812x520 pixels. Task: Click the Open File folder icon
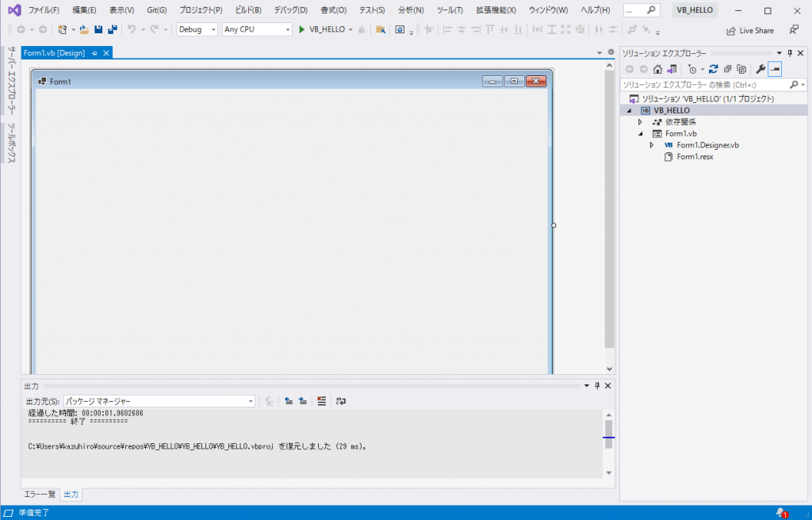coord(84,29)
